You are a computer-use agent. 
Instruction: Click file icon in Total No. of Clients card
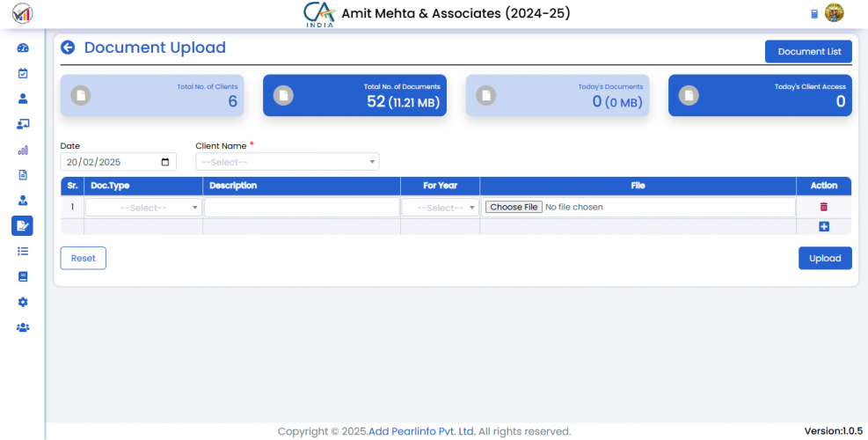click(81, 95)
